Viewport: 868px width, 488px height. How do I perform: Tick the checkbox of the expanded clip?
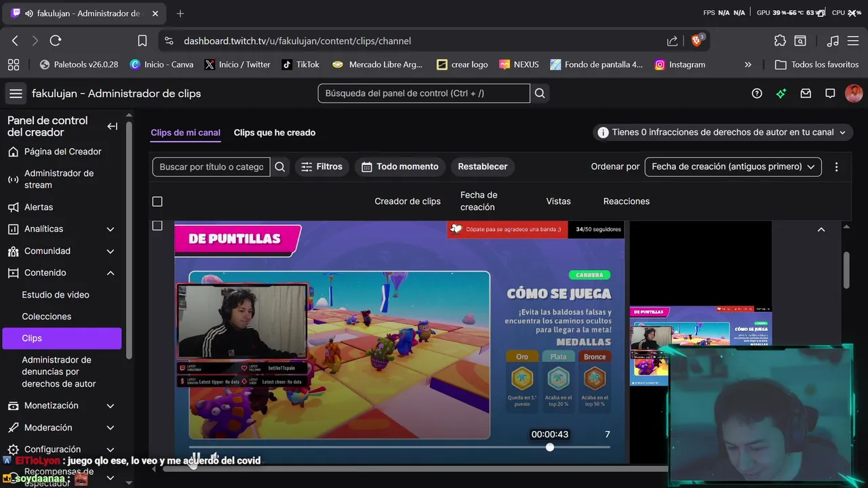[157, 225]
